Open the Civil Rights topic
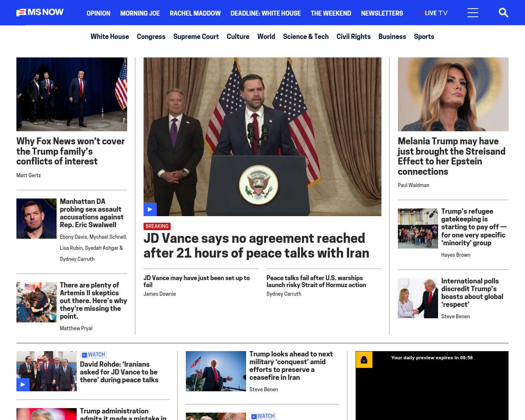525x420 pixels. click(354, 37)
